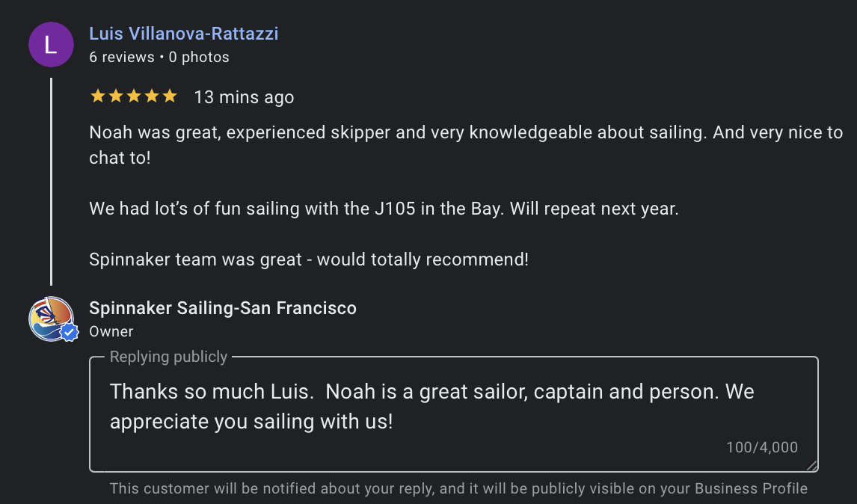Open Luis Villanova-Rattazzi's reviewer profile

pyautogui.click(x=183, y=34)
